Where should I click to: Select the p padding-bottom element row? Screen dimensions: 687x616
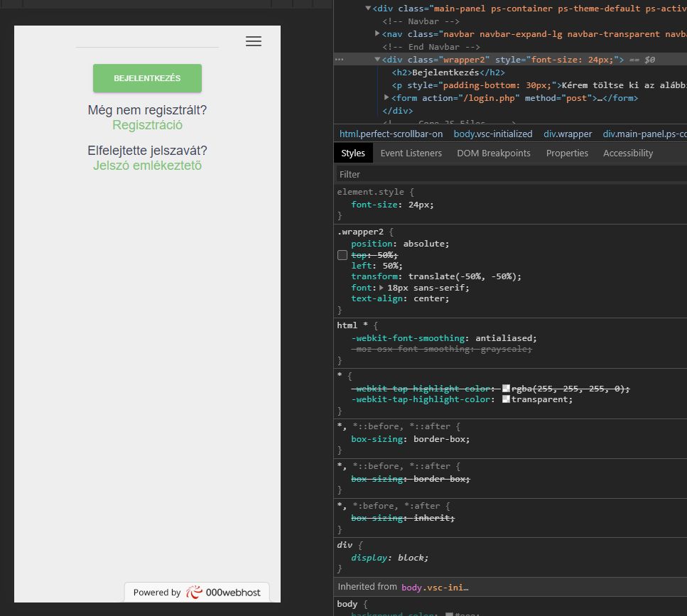[539, 85]
